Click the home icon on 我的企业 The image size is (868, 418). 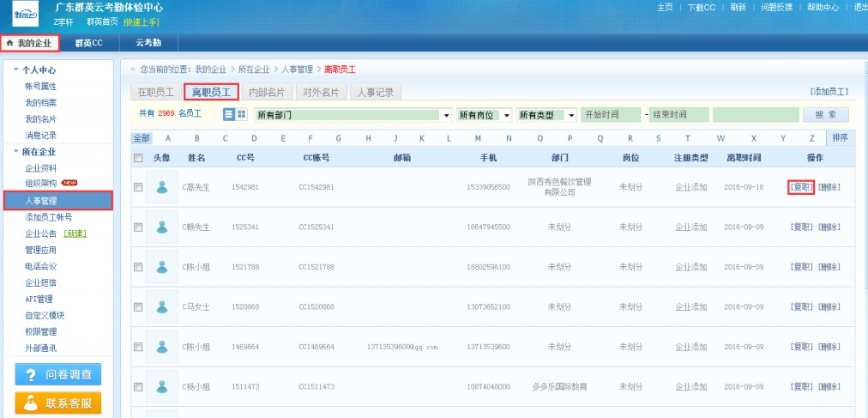[9, 42]
